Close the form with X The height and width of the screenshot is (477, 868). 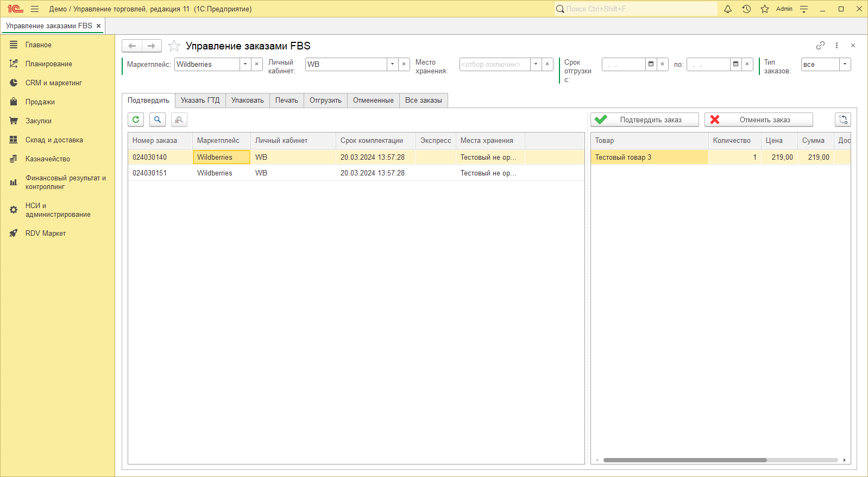click(x=853, y=46)
